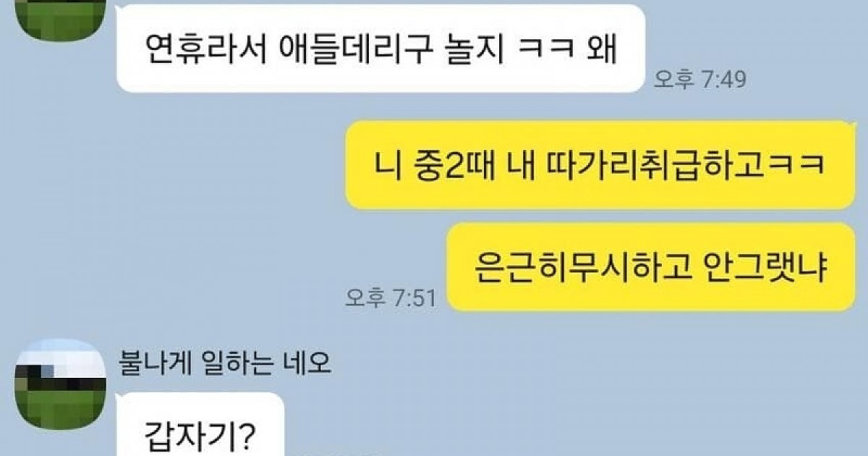
Task: Click the 오후 7:49 timestamp
Action: click(x=699, y=80)
